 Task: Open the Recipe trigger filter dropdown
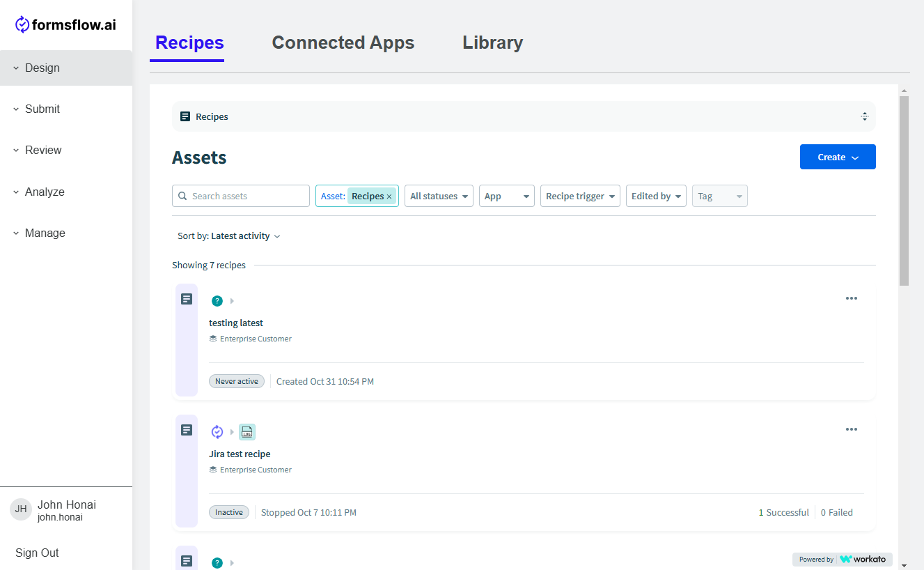coord(580,196)
